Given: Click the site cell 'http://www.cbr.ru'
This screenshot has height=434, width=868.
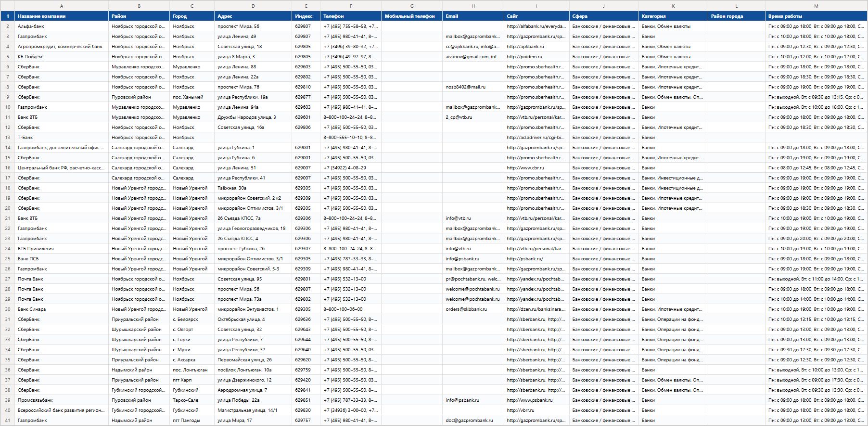Looking at the screenshot, I should (x=536, y=168).
